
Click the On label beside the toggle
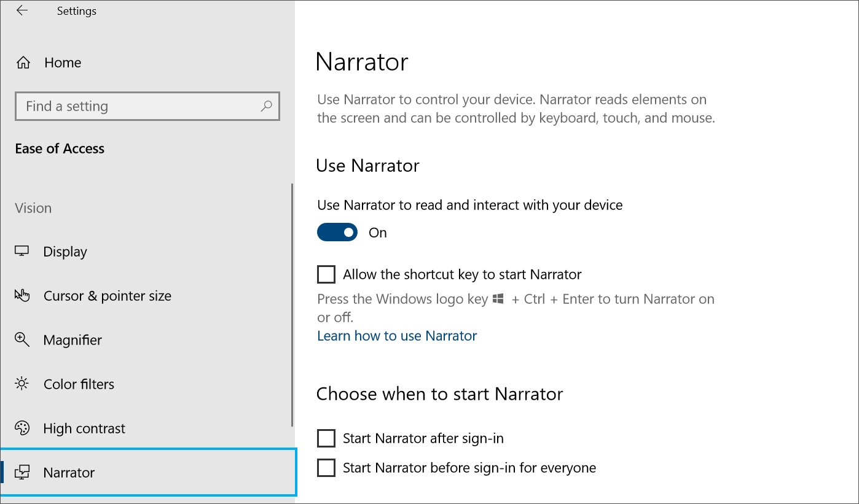coord(378,233)
